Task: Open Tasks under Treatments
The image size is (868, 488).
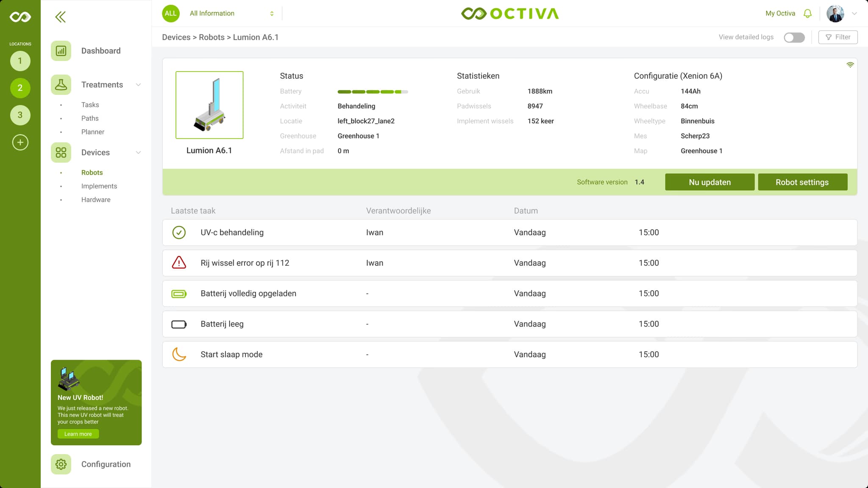Action: click(90, 105)
